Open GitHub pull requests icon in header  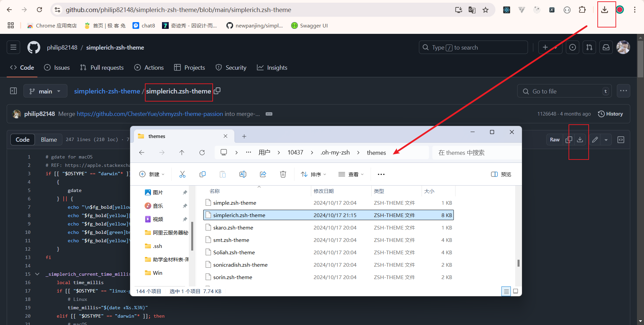click(589, 48)
